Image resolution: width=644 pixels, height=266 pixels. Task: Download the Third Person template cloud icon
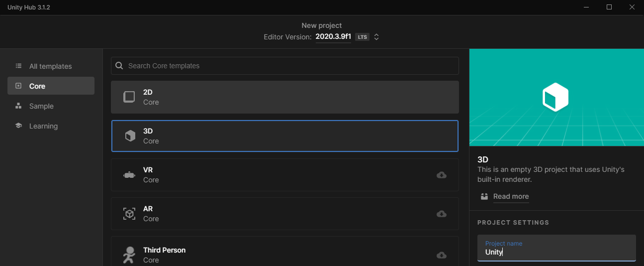(x=442, y=255)
